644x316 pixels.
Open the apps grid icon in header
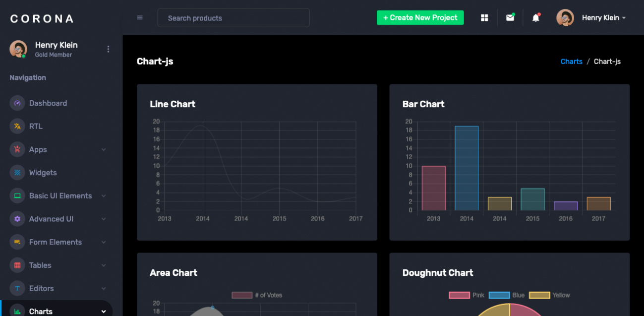click(x=484, y=18)
